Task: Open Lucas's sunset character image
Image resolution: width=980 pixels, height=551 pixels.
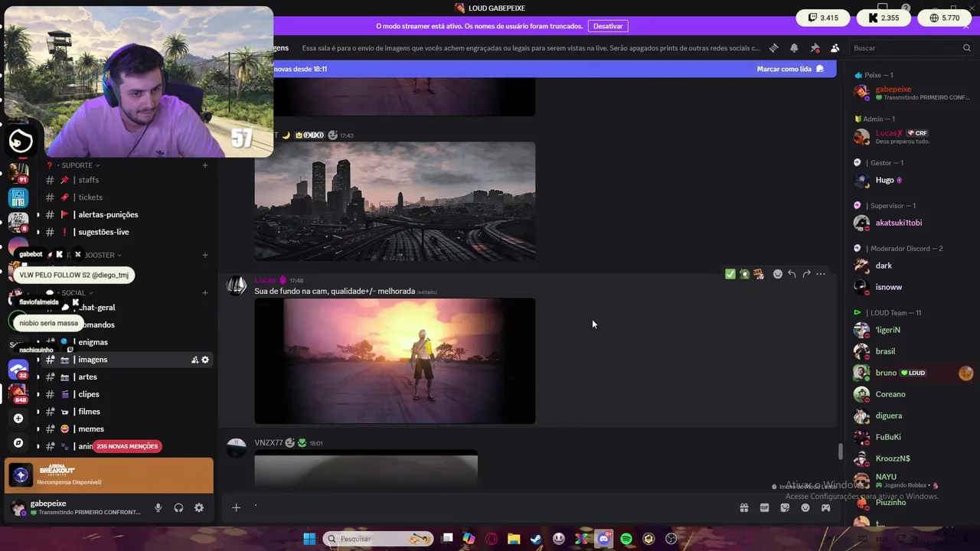Action: 395,361
